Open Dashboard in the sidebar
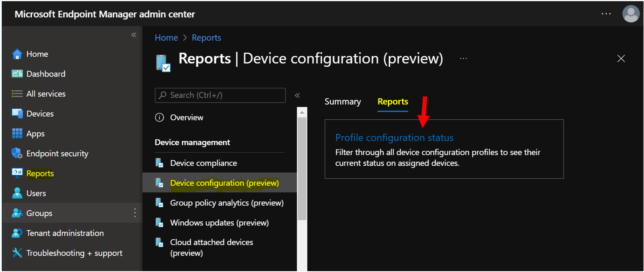644x272 pixels. 71,74
